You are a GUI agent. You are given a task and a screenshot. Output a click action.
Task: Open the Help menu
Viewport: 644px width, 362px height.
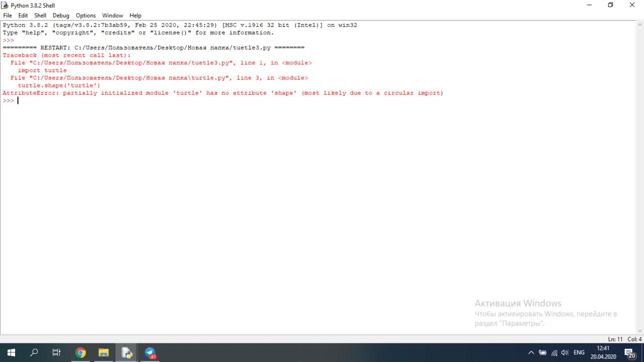[x=135, y=16]
